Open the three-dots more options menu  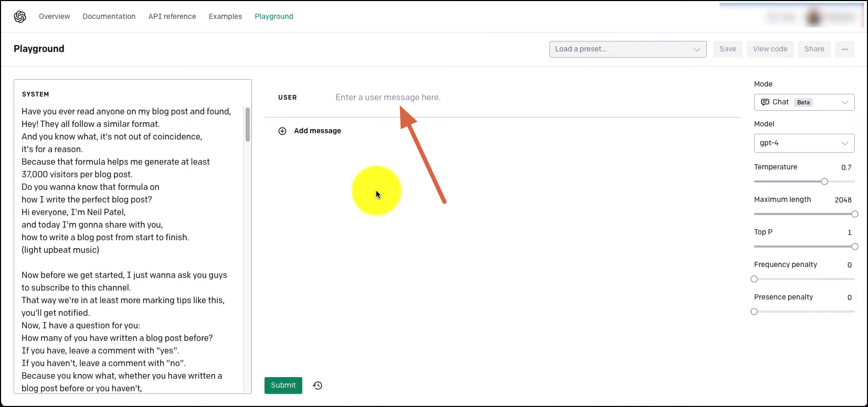tap(845, 49)
